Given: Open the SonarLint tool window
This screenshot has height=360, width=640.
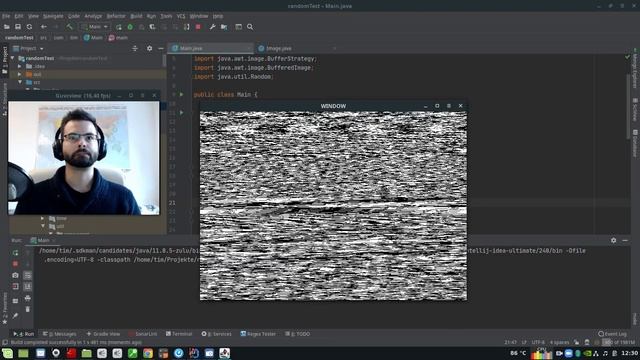Looking at the screenshot, I should click(x=142, y=334).
